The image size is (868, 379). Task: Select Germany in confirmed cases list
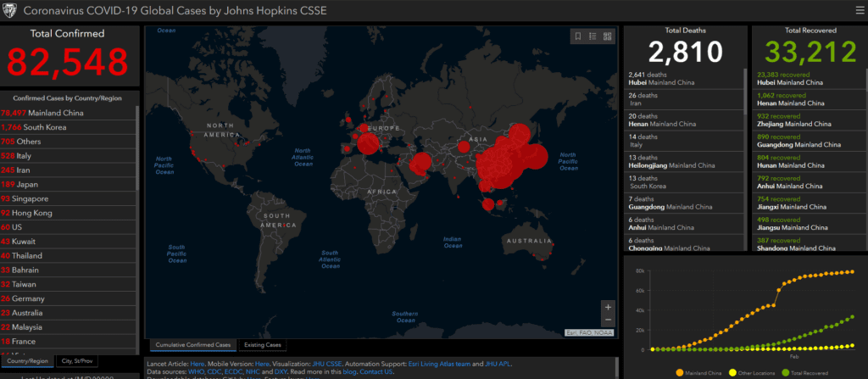(68, 298)
